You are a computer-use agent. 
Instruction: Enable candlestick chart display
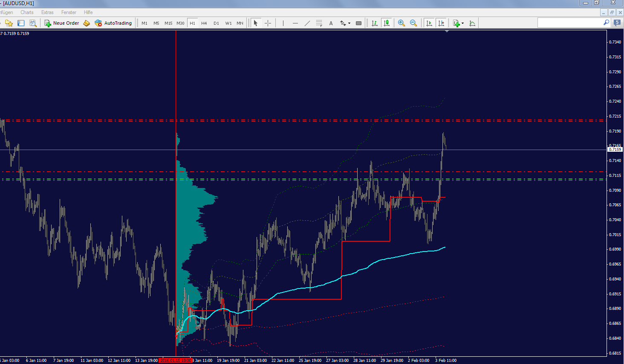386,23
